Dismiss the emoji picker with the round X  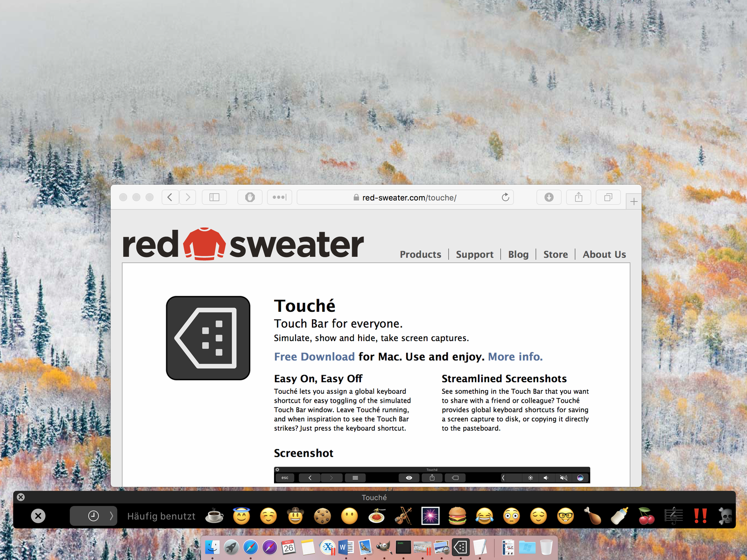click(x=38, y=516)
